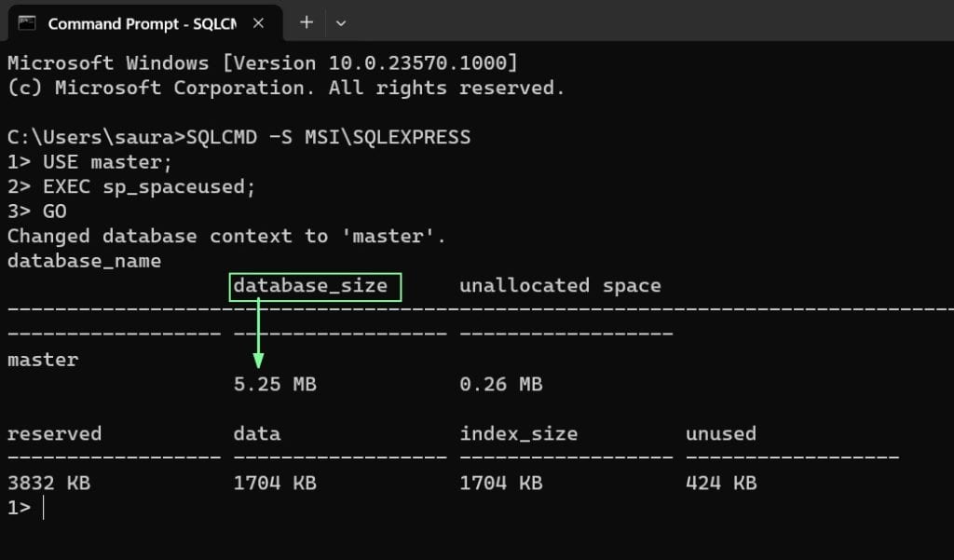
Task: Click the 'Microsoft Windows [Version 10.0.23570.1000]' line
Action: click(262, 62)
